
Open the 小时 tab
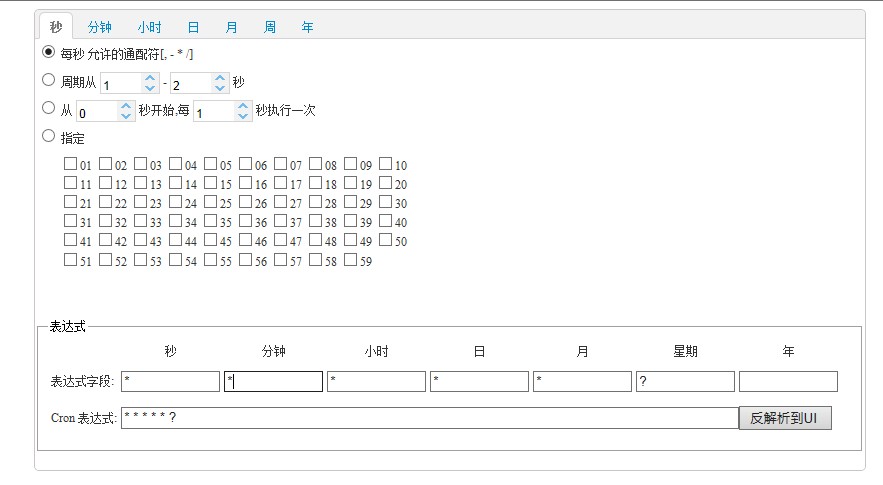(149, 27)
